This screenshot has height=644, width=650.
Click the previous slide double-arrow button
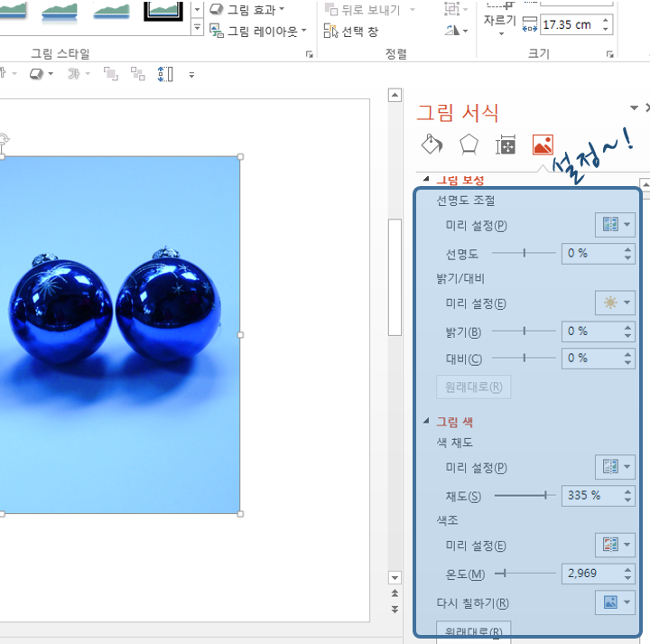395,593
